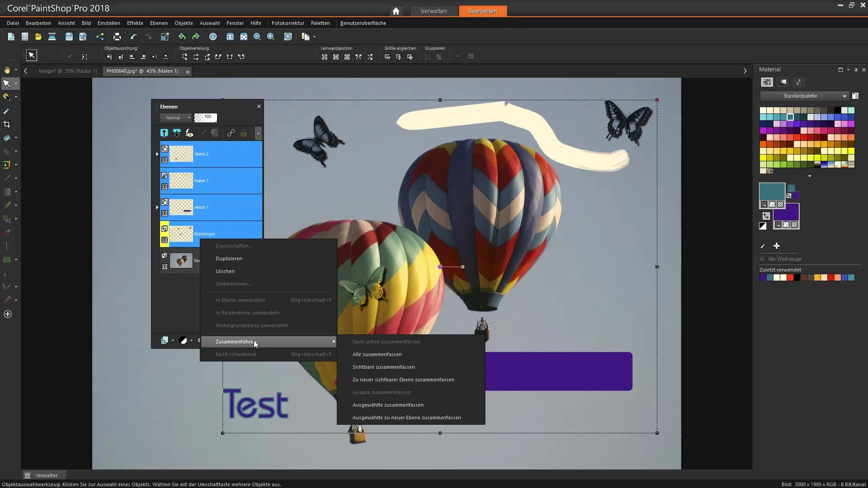Click the black swatch in Standardpalette

pyautogui.click(x=838, y=110)
